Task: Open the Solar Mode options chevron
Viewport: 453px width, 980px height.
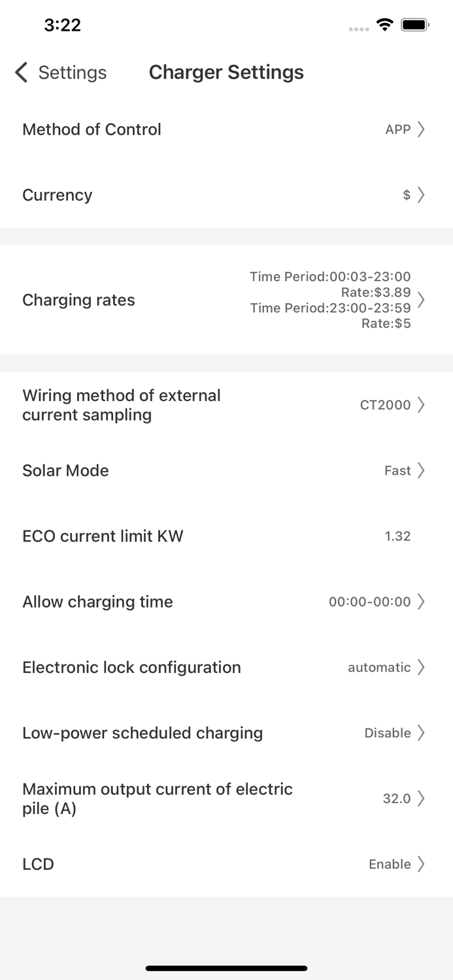Action: (x=421, y=470)
